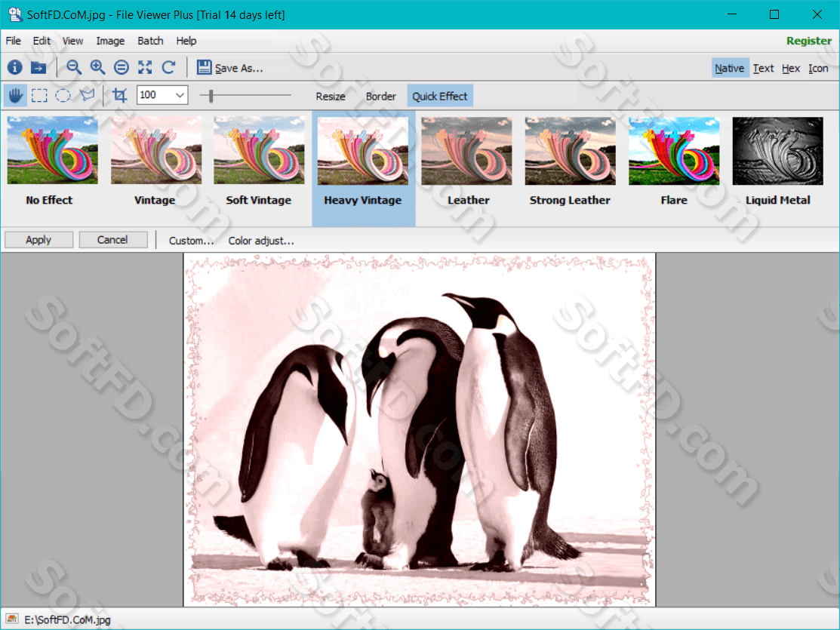The width and height of the screenshot is (840, 630).
Task: Toggle the Quick Effect panel
Action: (440, 97)
